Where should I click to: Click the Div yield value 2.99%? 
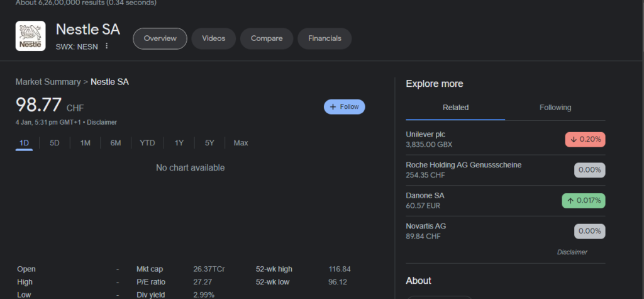204,295
